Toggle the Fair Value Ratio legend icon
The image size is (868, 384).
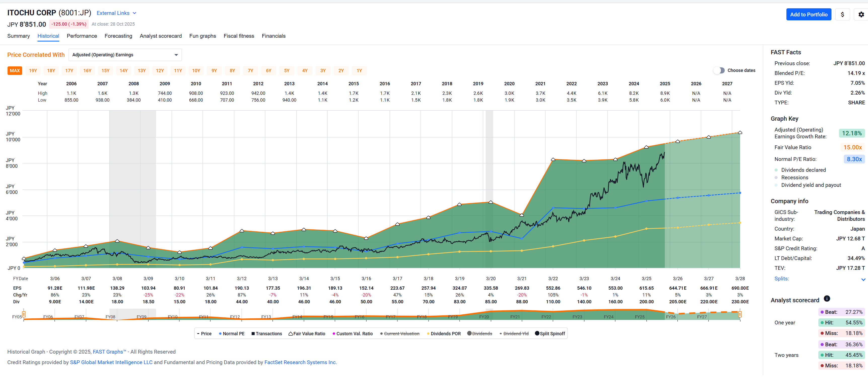(290, 333)
